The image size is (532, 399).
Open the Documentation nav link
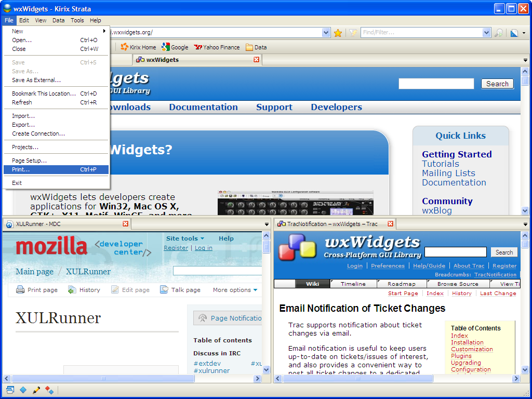click(203, 107)
